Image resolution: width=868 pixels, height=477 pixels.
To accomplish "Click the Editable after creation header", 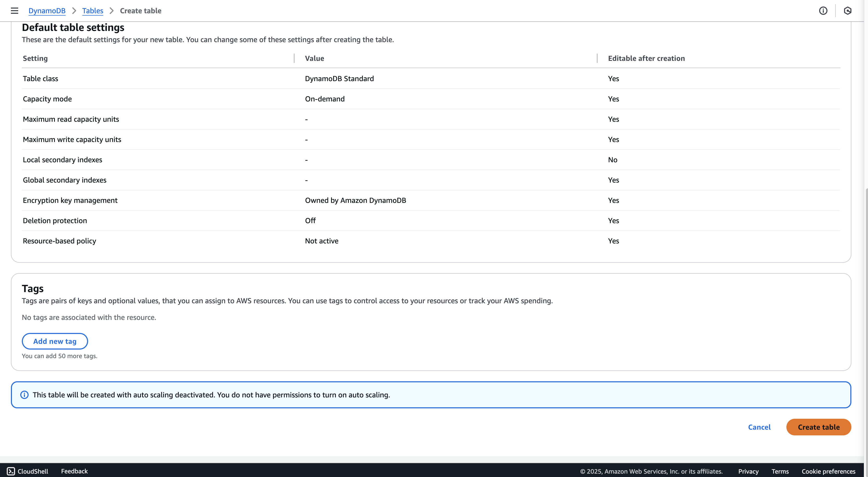I will (x=646, y=58).
